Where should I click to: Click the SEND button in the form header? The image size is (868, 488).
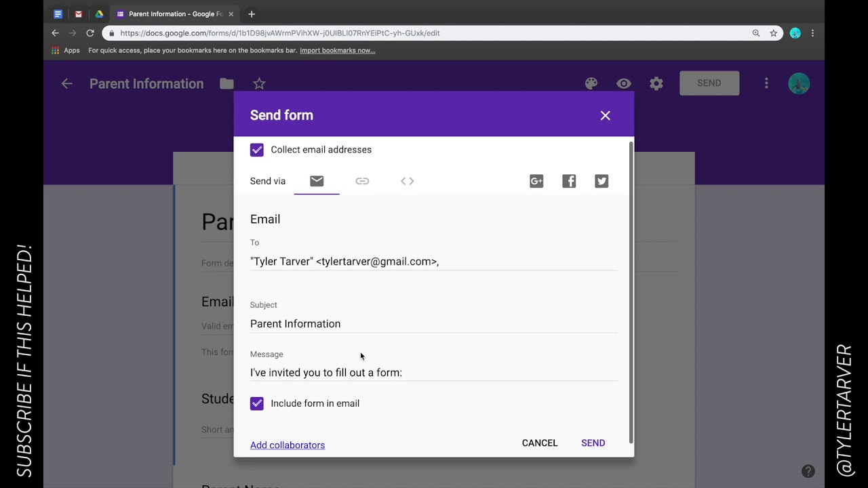709,83
